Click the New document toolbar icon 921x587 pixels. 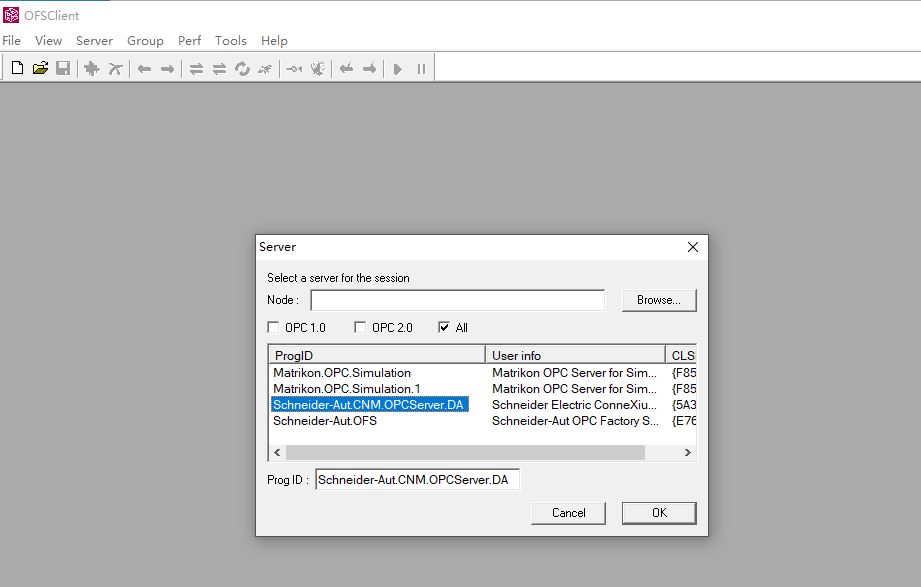[x=18, y=68]
